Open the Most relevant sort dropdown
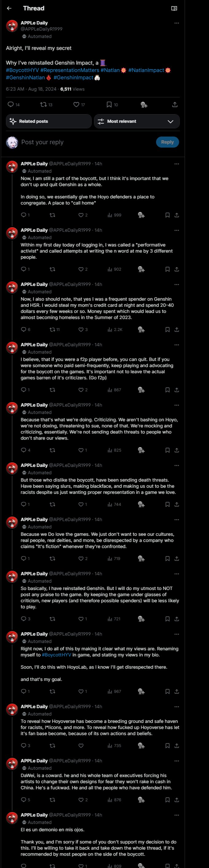 [136, 121]
